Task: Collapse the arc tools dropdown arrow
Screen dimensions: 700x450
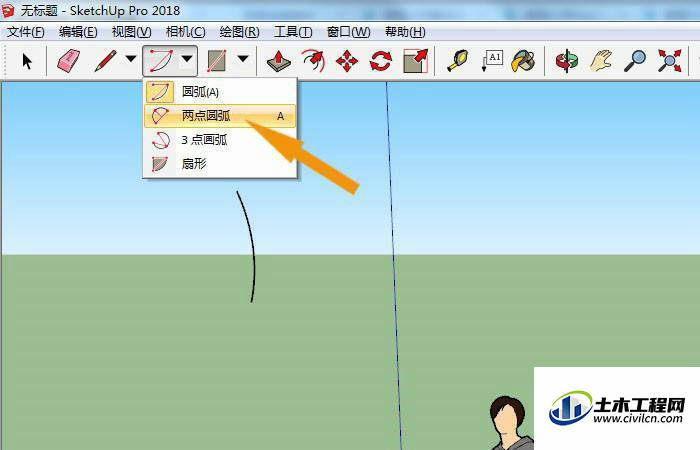Action: coord(187,58)
